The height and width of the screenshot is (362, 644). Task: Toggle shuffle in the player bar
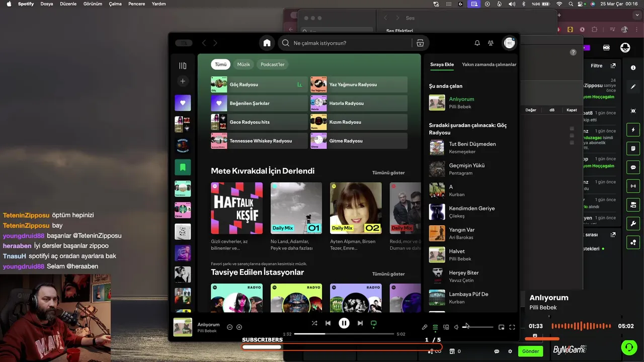(314, 323)
